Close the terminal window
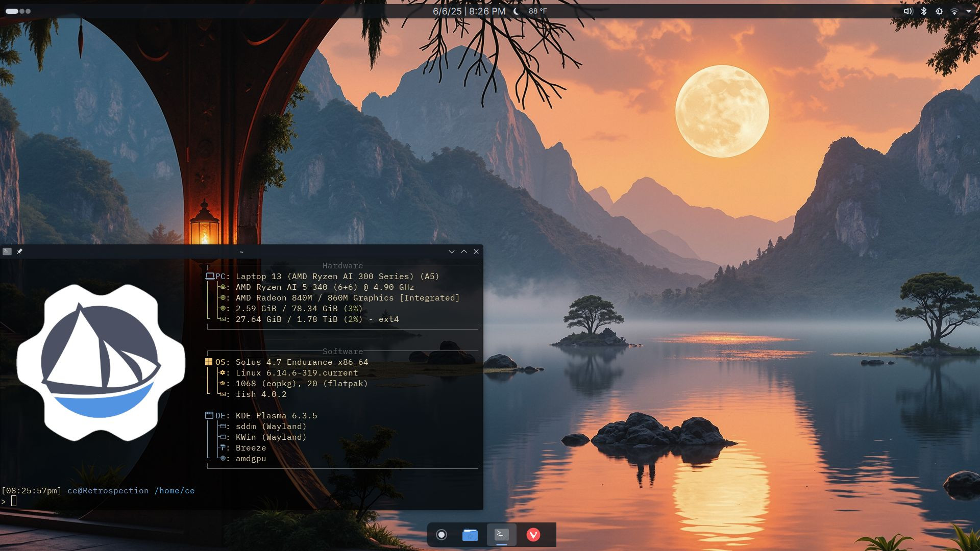 pos(476,252)
